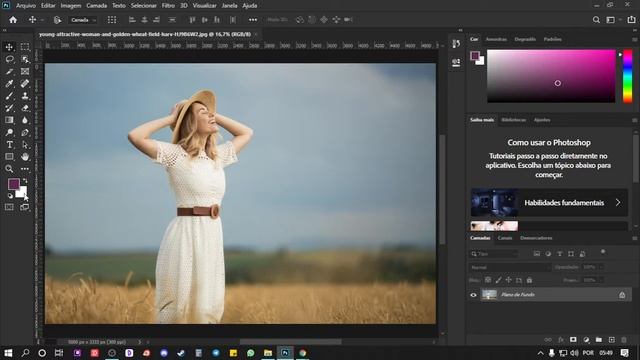Create new fill or adjustment layer
Viewport: 640px width, 360px height.
pos(586,340)
